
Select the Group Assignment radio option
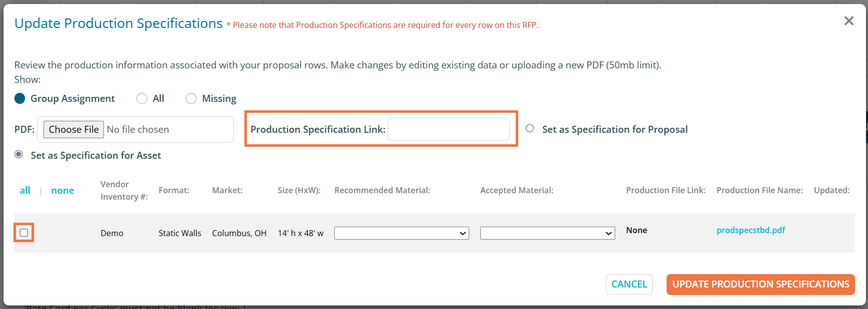tap(20, 98)
